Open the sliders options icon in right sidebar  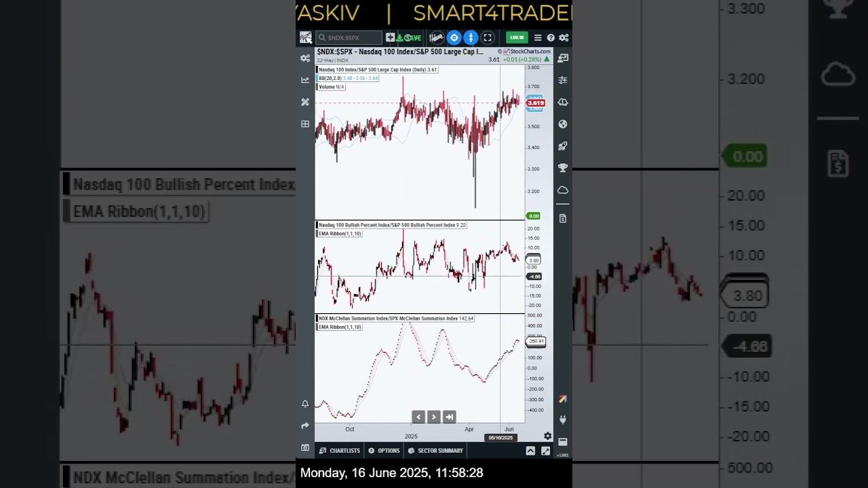point(563,80)
